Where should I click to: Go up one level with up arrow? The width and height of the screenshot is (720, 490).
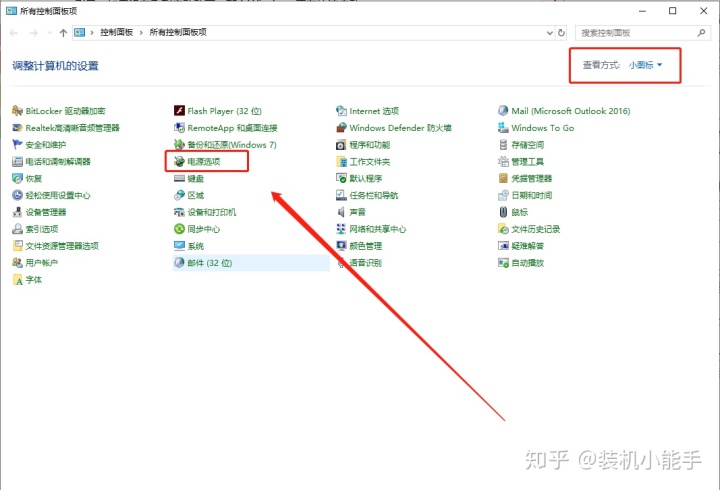coord(63,33)
